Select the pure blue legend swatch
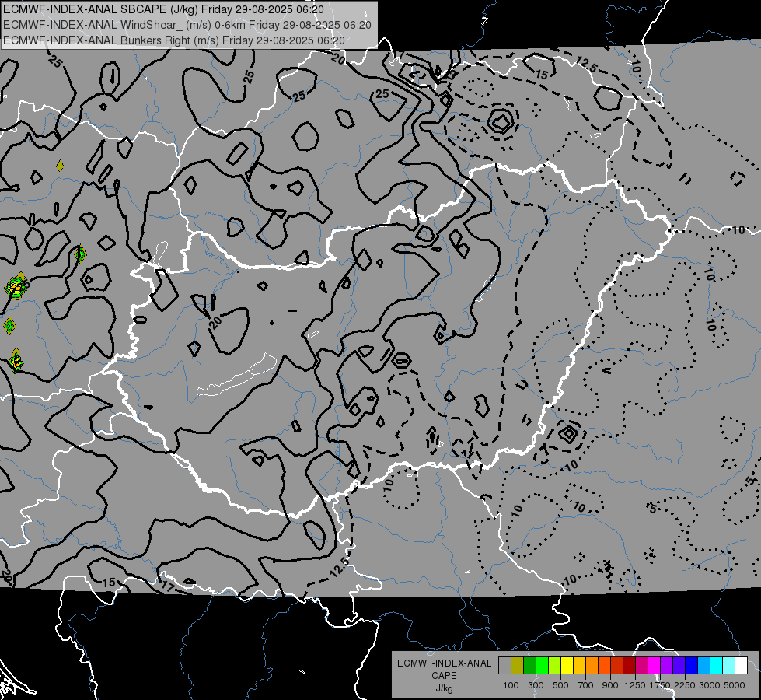 692,666
